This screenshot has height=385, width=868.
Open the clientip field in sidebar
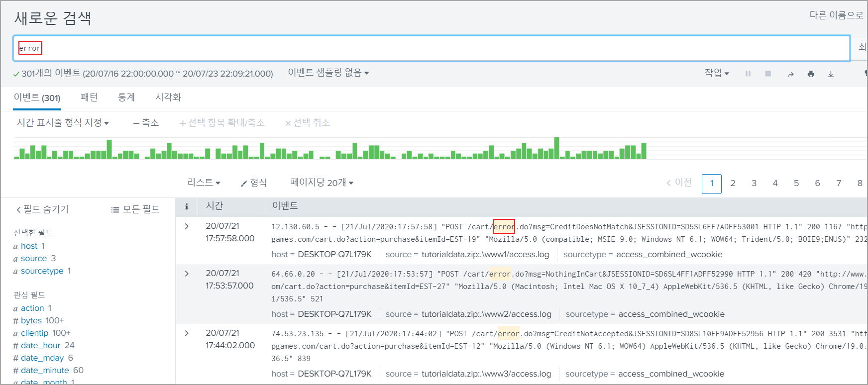tap(35, 333)
